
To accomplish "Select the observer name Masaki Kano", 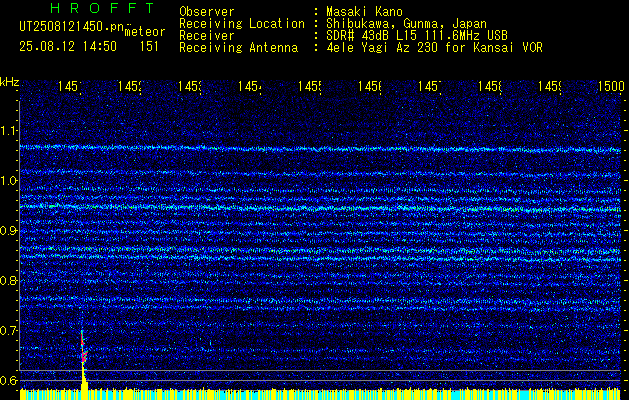I will tap(364, 11).
